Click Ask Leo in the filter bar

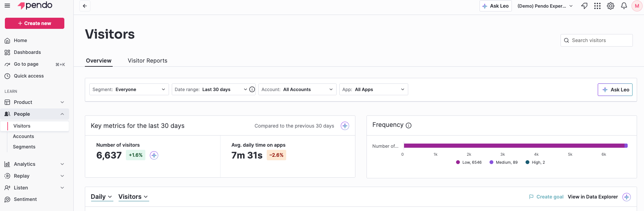point(615,90)
